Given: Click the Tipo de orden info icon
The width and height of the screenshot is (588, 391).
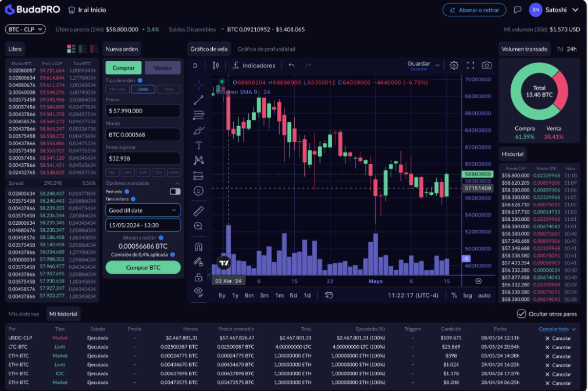Looking at the screenshot, I should click(x=140, y=81).
